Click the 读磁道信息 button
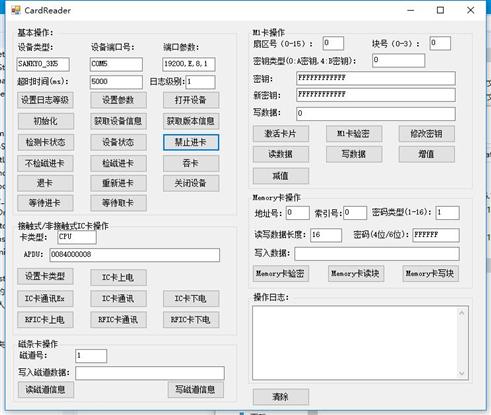Image resolution: width=491 pixels, height=415 pixels. 45,390
